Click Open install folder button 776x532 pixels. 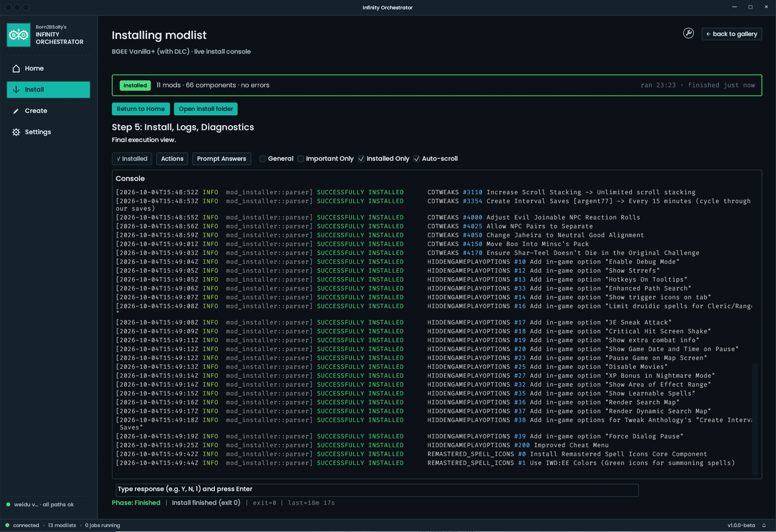pos(206,109)
